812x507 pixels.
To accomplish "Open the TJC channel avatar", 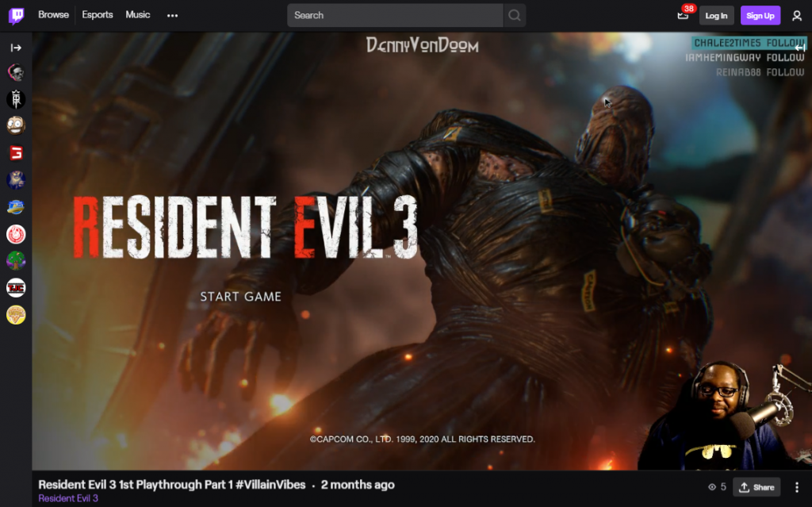I will (16, 288).
